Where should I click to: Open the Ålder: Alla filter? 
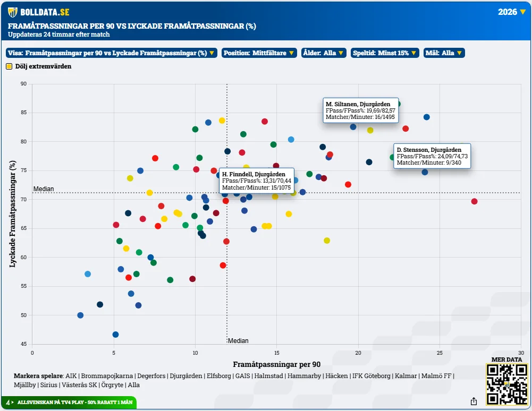click(x=324, y=53)
